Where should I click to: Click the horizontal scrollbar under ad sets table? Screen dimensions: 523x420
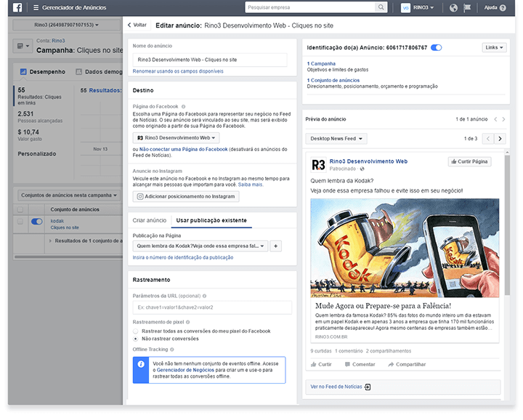pos(68,257)
